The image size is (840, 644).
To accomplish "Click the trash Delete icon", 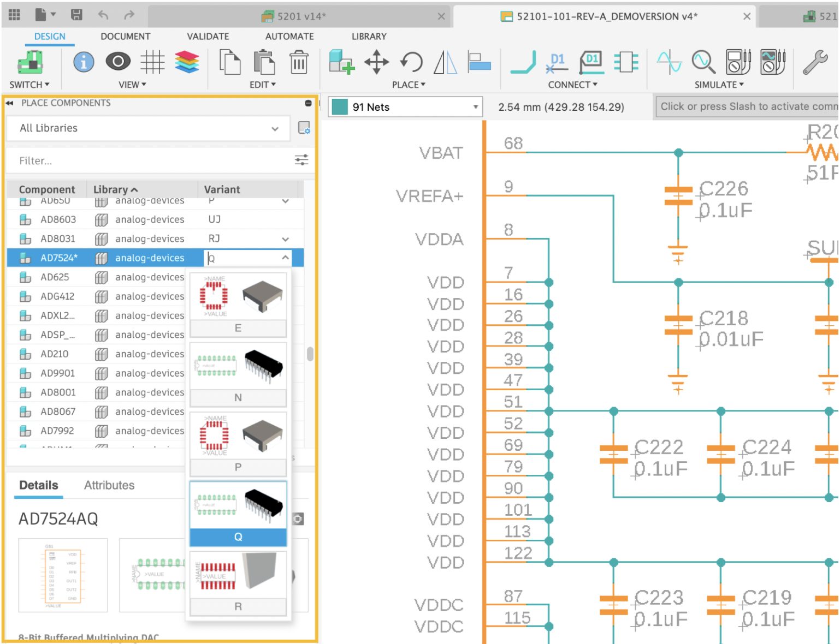I will [x=299, y=62].
